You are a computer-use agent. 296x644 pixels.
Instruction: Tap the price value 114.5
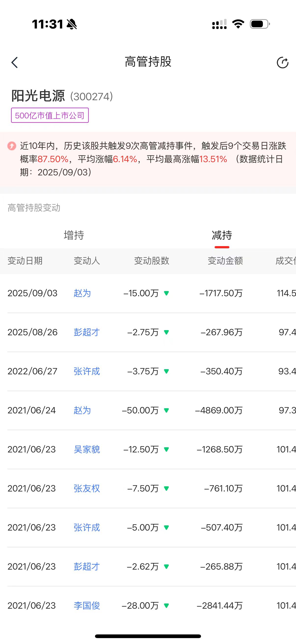coord(286,293)
